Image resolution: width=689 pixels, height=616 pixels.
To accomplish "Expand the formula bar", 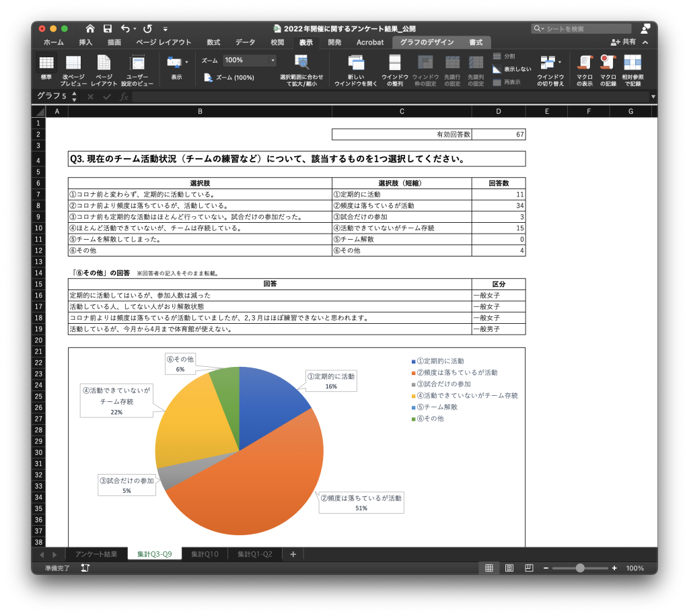I will click(x=653, y=96).
